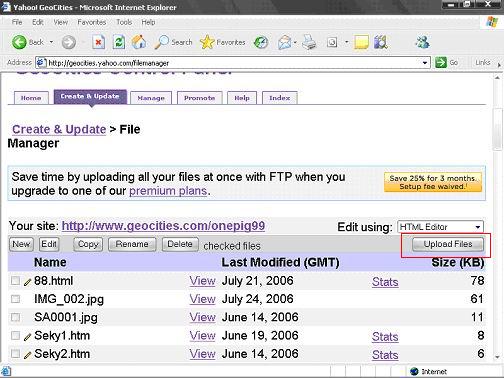Open Stats for Seky2.htm
Image resolution: width=504 pixels, height=378 pixels.
pos(385,355)
